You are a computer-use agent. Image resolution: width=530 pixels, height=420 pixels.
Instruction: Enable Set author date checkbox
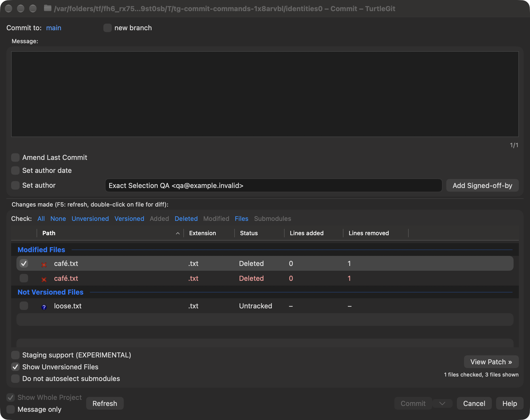coord(15,170)
